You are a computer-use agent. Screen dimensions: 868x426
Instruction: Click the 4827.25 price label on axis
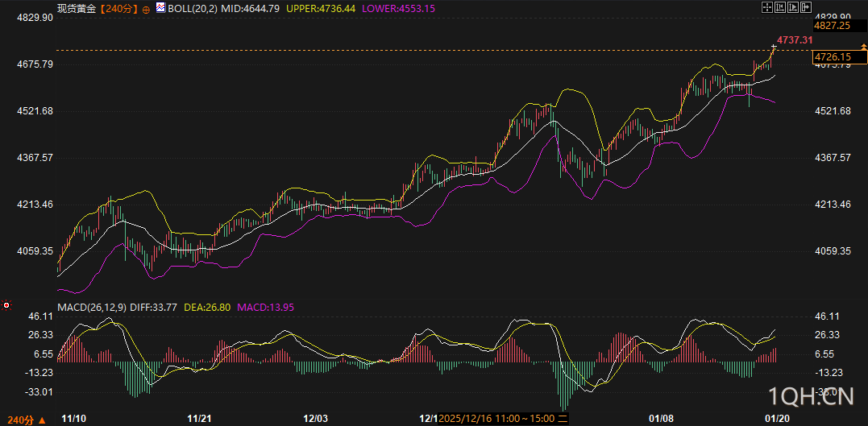(833, 26)
